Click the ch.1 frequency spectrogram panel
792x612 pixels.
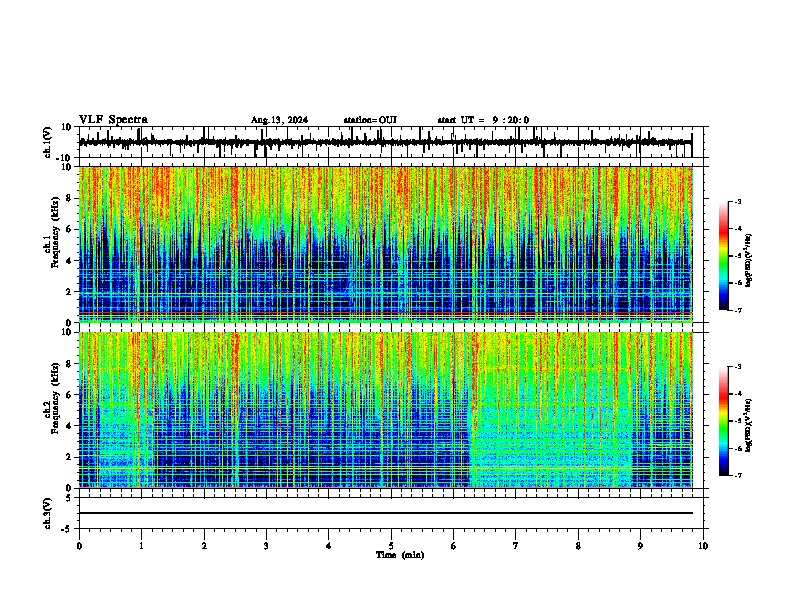pyautogui.click(x=386, y=244)
